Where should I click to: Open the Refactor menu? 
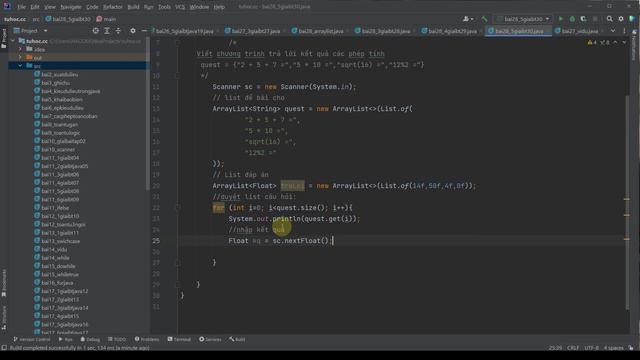coord(113,7)
